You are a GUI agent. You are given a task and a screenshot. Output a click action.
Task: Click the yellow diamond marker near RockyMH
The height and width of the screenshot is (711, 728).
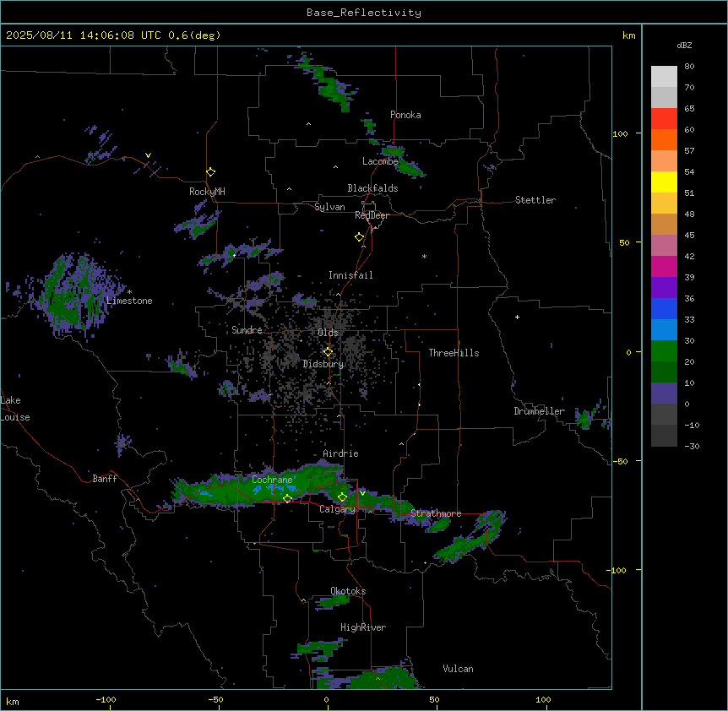coord(211,172)
